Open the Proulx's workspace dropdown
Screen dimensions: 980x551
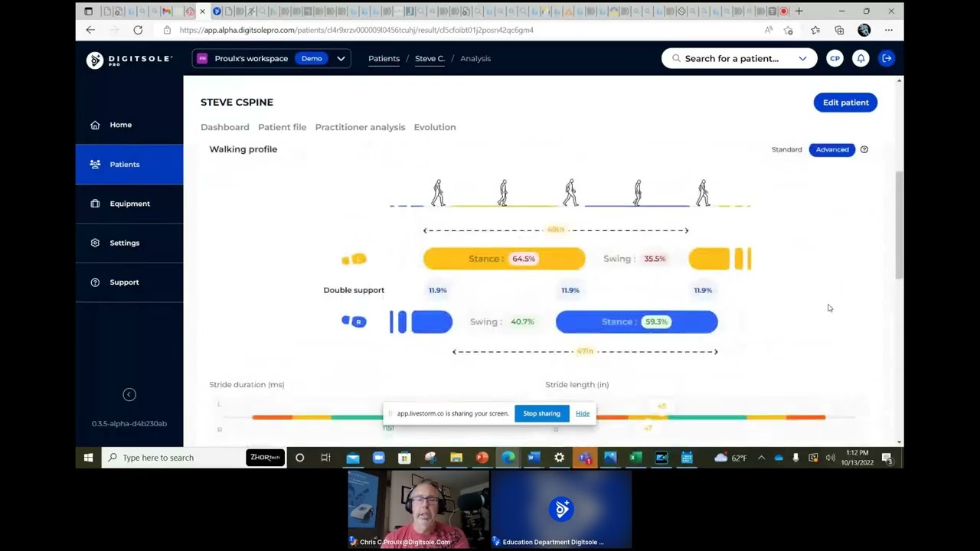271,58
